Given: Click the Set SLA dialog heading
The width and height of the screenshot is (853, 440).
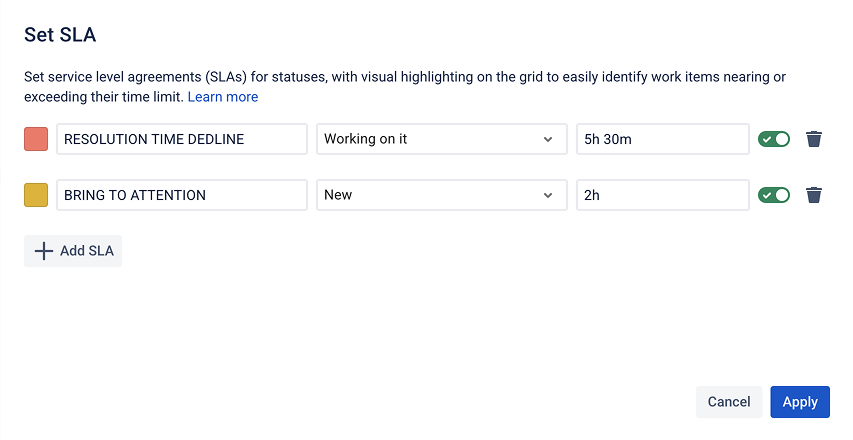Looking at the screenshot, I should coord(60,35).
